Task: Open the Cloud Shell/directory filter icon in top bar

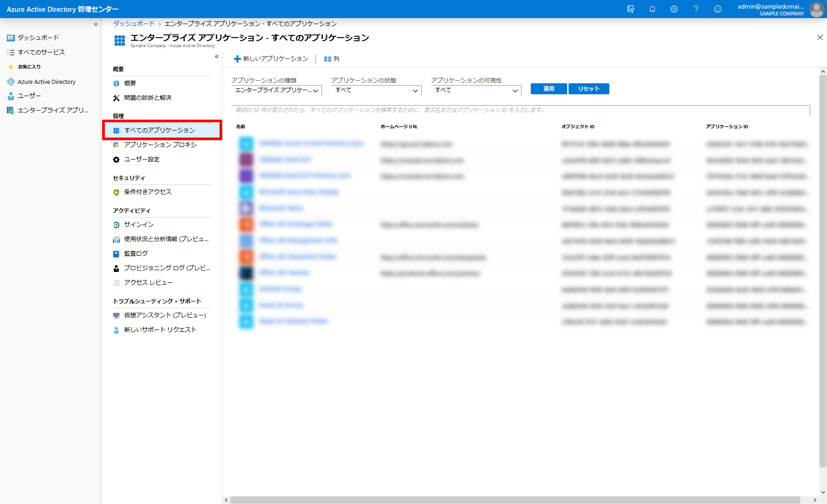Action: click(630, 9)
